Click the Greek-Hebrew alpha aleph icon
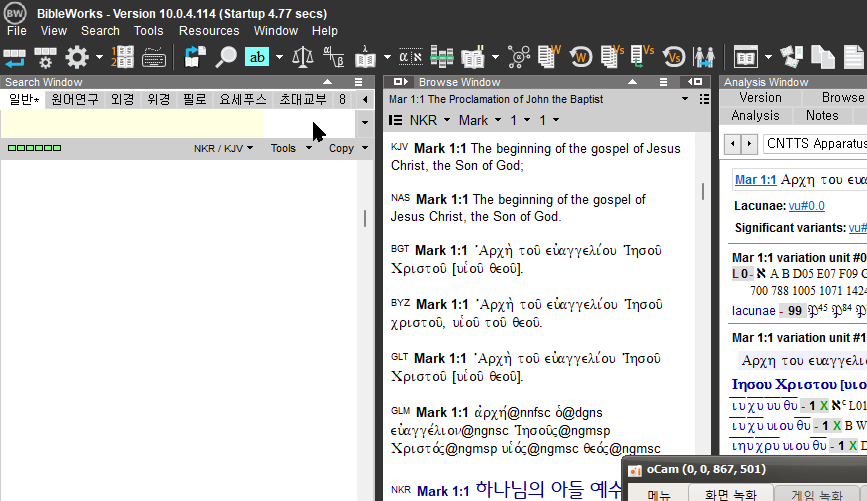 click(411, 57)
